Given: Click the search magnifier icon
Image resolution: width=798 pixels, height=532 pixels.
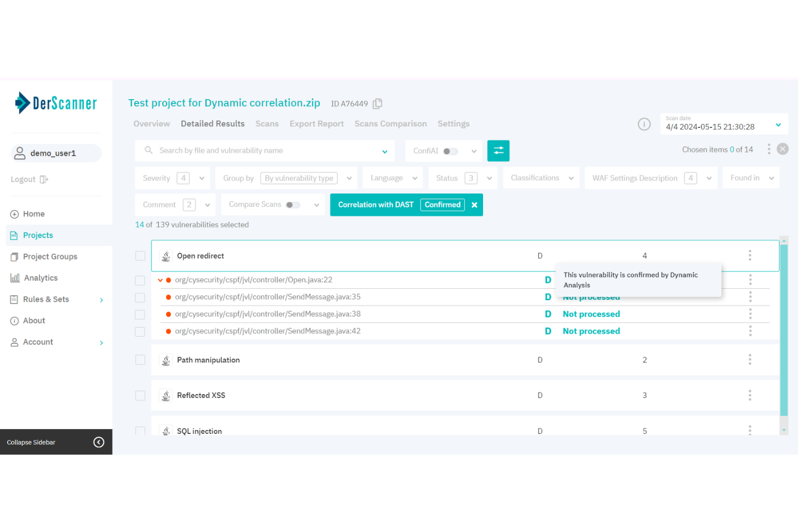Looking at the screenshot, I should pos(148,150).
